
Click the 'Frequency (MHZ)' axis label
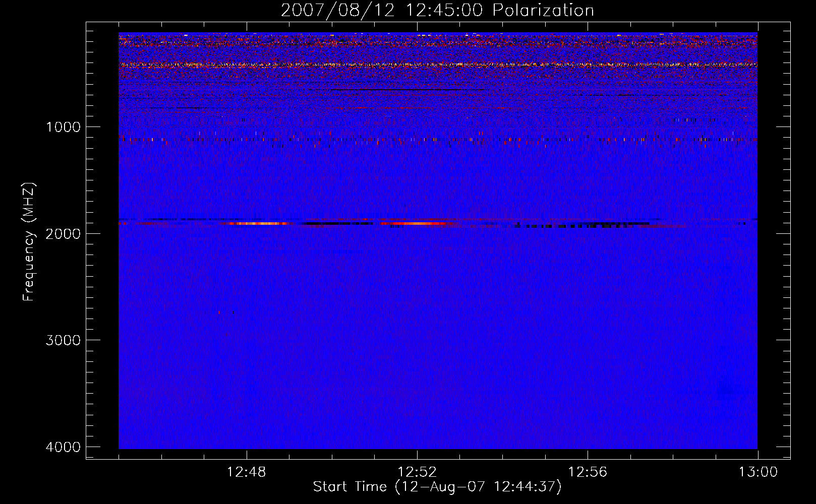(x=29, y=242)
